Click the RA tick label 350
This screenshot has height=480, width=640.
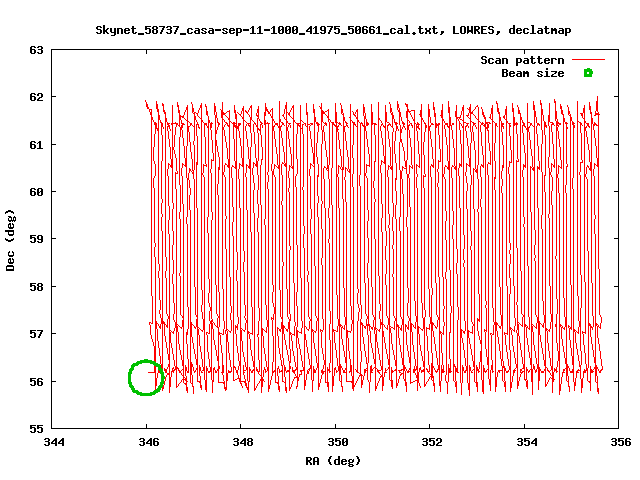point(338,442)
